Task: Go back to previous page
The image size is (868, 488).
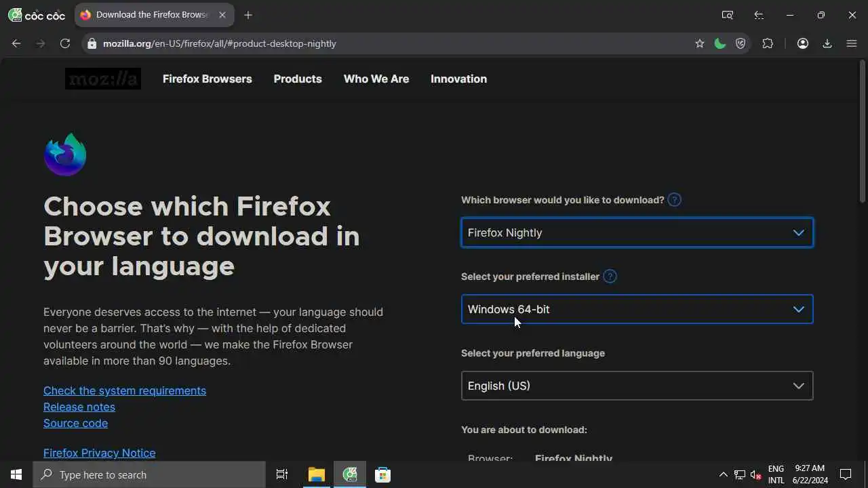Action: (x=16, y=43)
